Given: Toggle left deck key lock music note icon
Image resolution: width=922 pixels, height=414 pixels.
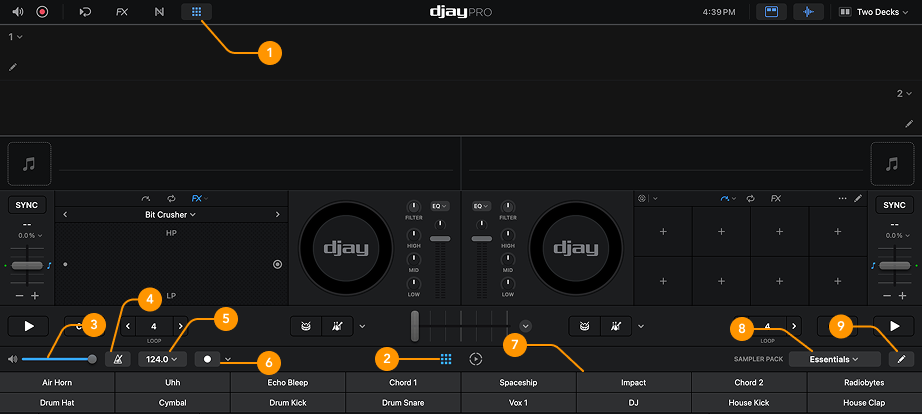Looking at the screenshot, I should coord(49,265).
